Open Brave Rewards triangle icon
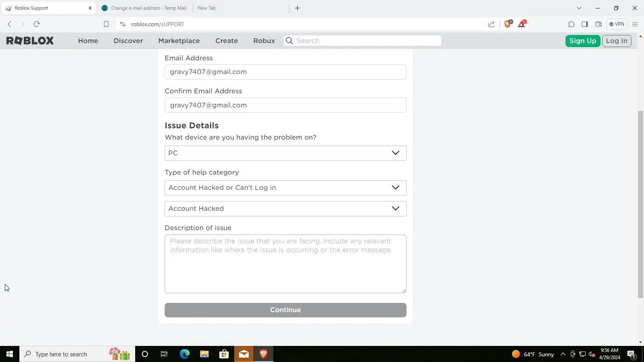The width and height of the screenshot is (644, 362). (x=522, y=24)
